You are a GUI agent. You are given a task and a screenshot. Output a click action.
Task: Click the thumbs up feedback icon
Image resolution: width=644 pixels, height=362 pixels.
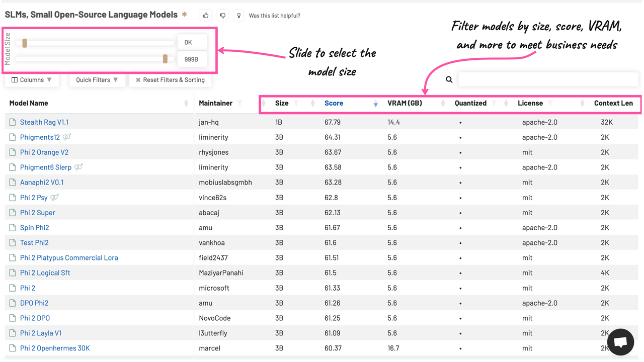pyautogui.click(x=205, y=15)
